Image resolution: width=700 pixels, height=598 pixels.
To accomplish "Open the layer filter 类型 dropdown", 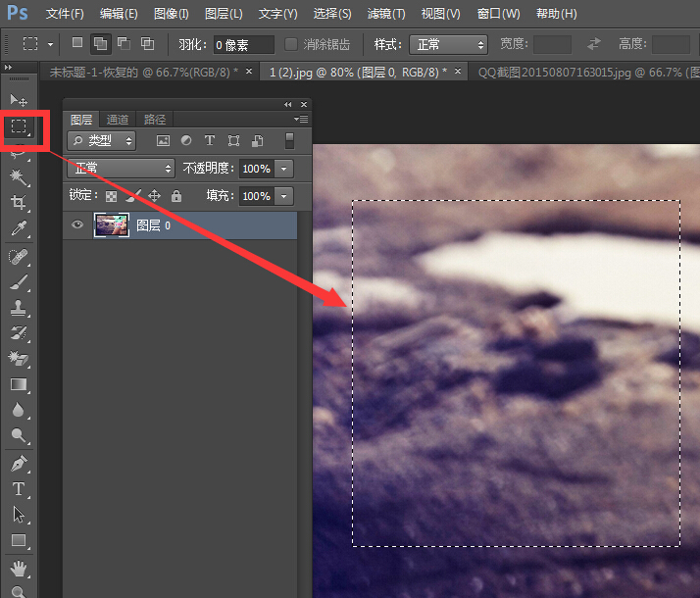I will 102,141.
